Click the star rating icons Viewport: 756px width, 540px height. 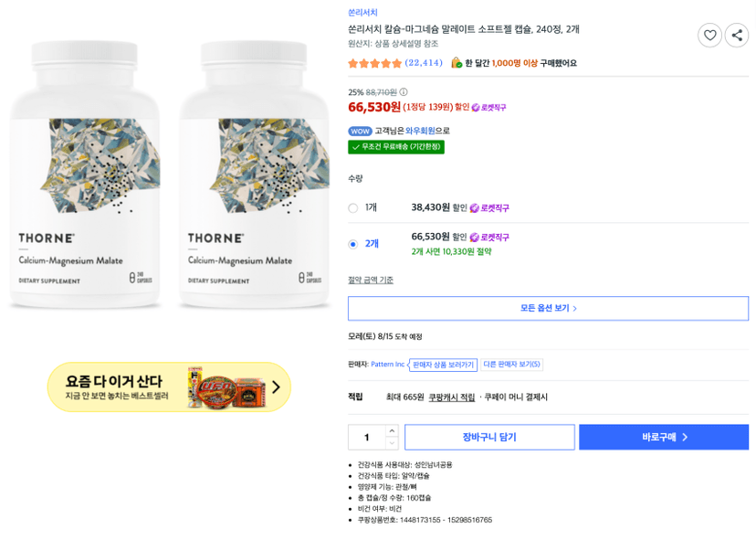point(374,63)
